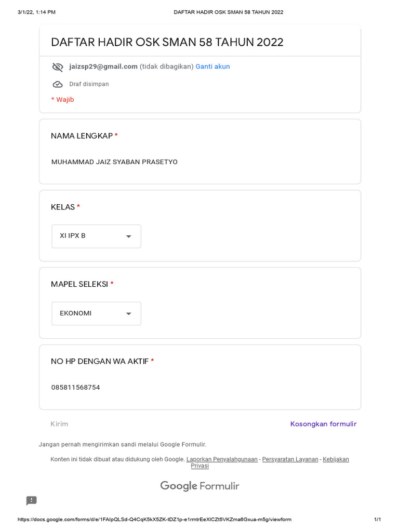Open the Laporkan Penyalahgunaan link

click(222, 459)
